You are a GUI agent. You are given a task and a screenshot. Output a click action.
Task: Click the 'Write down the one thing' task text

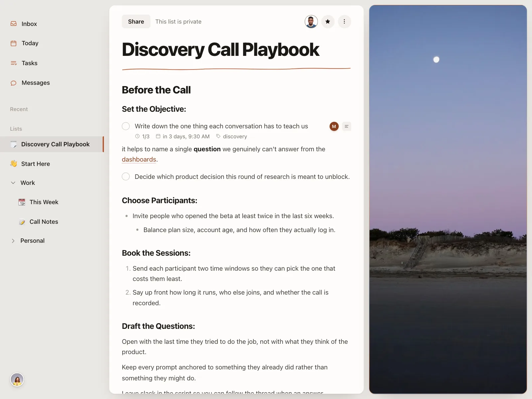(x=221, y=126)
